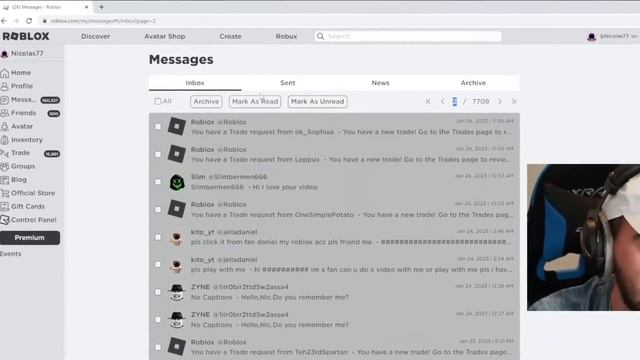Jump to last messages page

click(x=514, y=101)
